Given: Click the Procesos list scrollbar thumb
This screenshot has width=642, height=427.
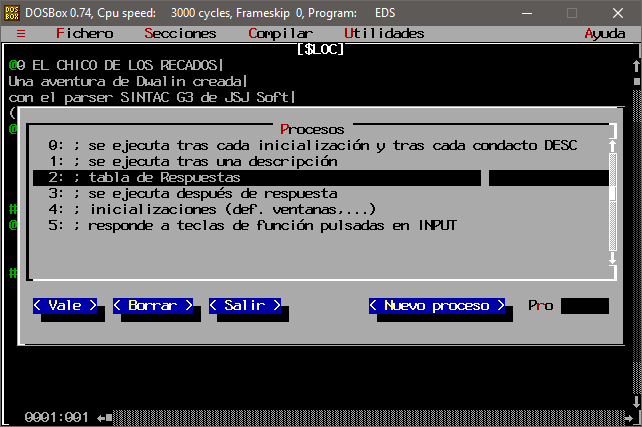Looking at the screenshot, I should pyautogui.click(x=613, y=193).
